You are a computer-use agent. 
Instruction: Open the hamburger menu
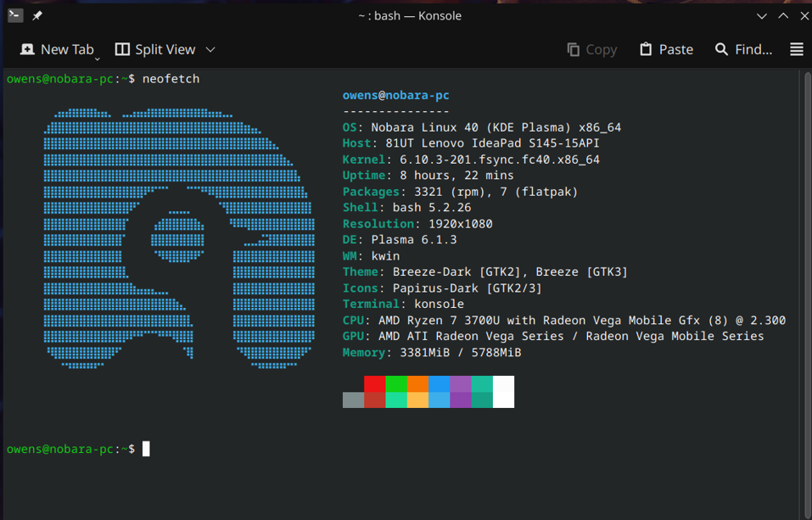(x=797, y=50)
